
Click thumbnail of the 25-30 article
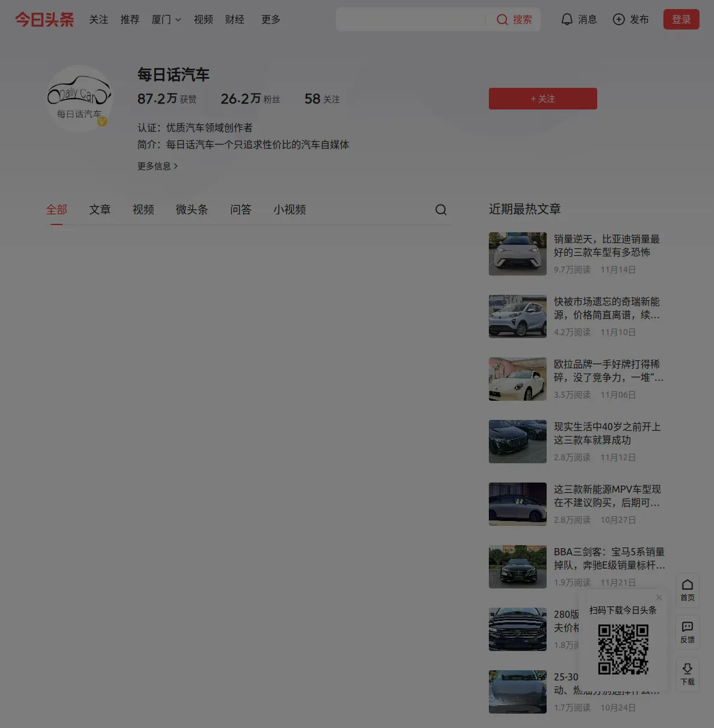pyautogui.click(x=518, y=692)
